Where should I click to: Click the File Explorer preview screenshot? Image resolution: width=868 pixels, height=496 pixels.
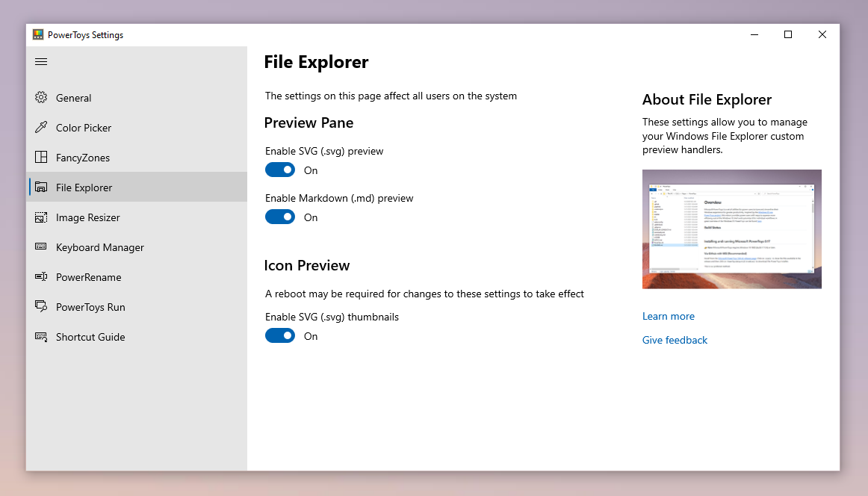731,229
